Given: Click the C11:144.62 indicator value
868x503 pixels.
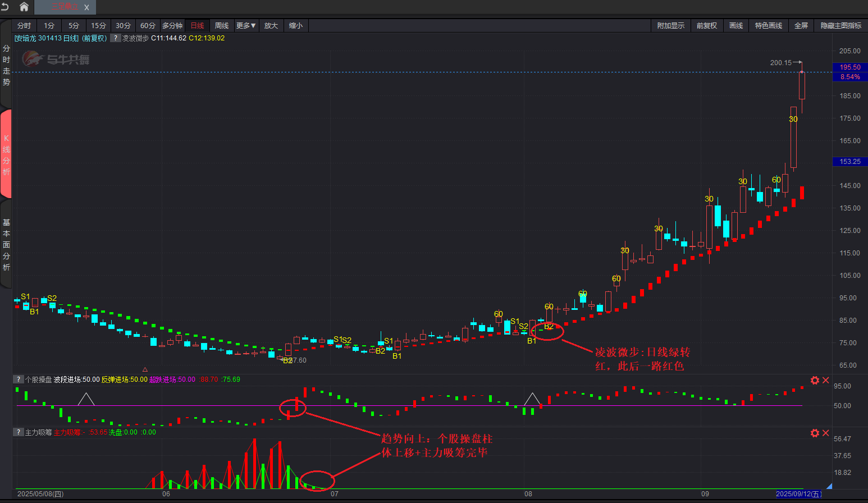Looking at the screenshot, I should 168,38.
